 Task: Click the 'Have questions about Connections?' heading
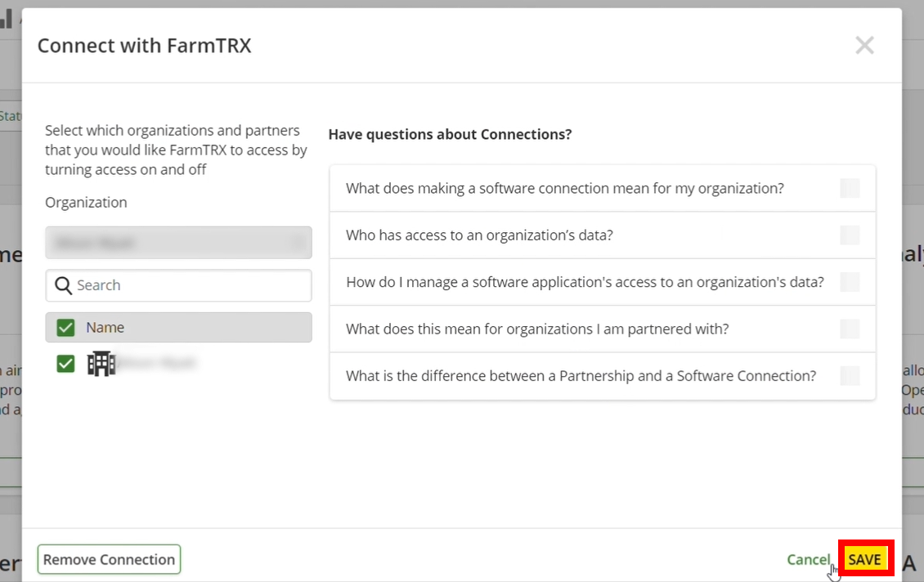click(450, 134)
